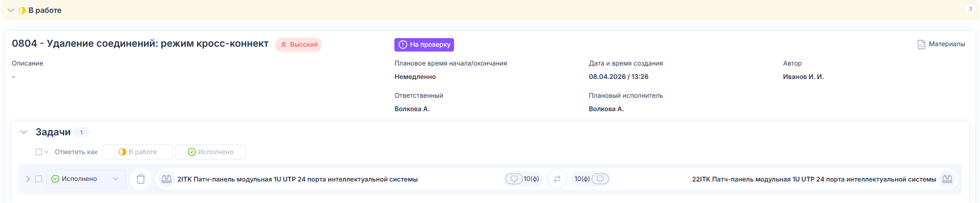
Task: Click the tasks count badge '1'
Action: (81, 132)
